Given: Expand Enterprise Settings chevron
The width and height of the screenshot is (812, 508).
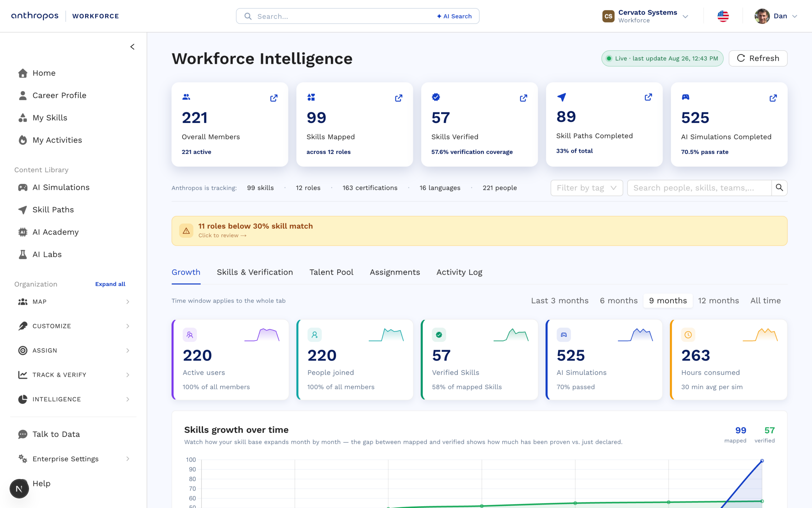Looking at the screenshot, I should click(128, 458).
